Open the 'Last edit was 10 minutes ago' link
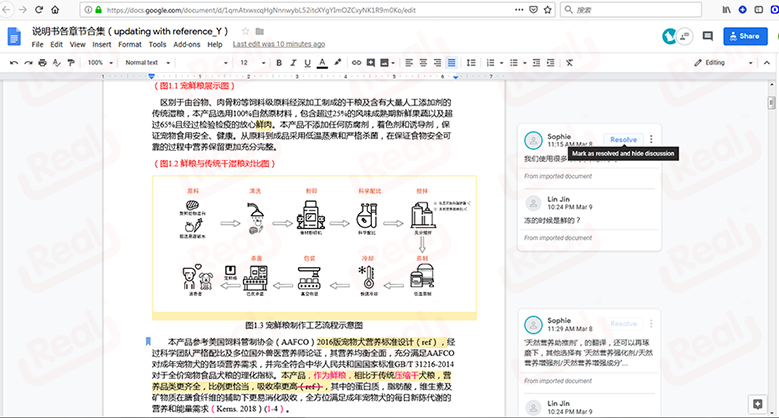779x418 pixels. click(x=278, y=45)
